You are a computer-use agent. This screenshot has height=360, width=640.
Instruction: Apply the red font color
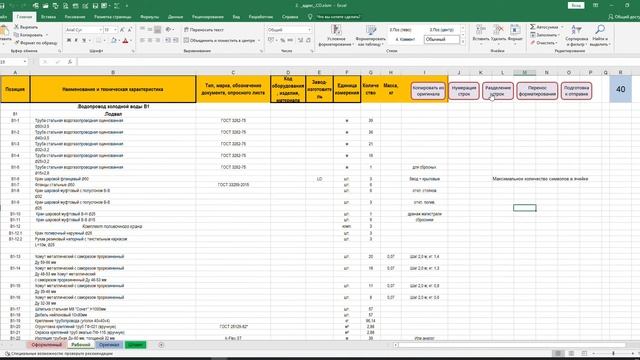(125, 40)
